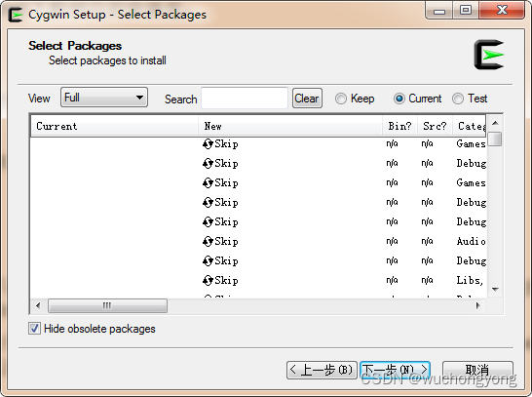The height and width of the screenshot is (397, 532).
Task: Click the vertical scrollbar thumb
Action: point(495,139)
